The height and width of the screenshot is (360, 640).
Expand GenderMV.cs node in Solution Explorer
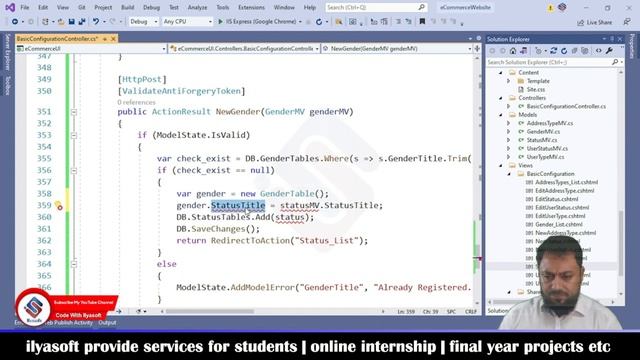click(509, 131)
